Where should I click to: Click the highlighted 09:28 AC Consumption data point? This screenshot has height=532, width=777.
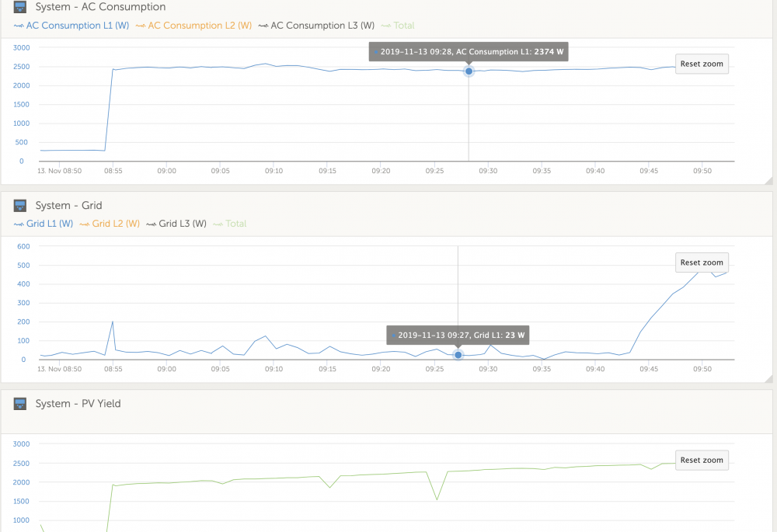click(x=469, y=71)
